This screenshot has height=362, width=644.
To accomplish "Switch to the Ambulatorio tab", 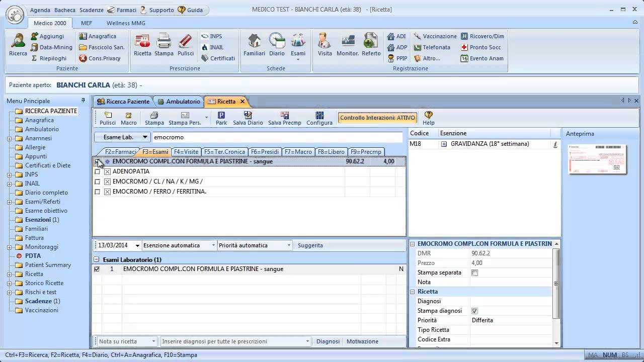I will pos(179,101).
